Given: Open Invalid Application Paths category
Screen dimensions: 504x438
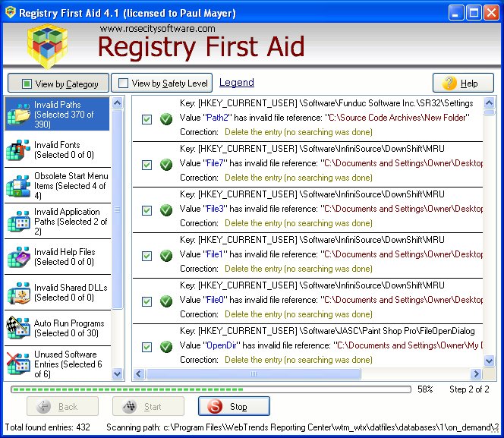Looking at the screenshot, I should (x=57, y=221).
